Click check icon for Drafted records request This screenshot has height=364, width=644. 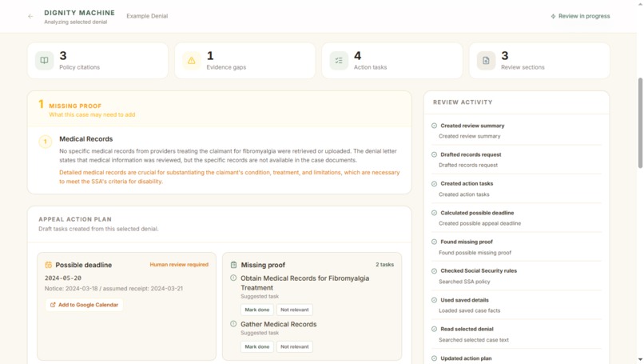click(x=434, y=154)
